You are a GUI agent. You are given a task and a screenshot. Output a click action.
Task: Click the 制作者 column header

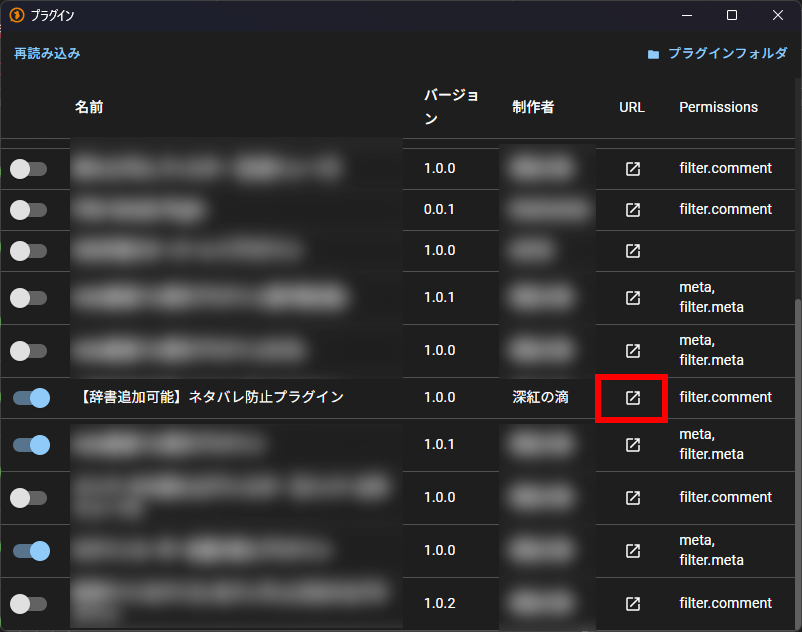point(533,107)
